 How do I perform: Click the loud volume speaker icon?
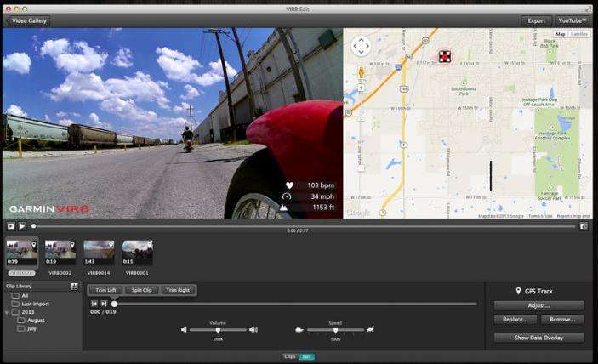point(253,330)
